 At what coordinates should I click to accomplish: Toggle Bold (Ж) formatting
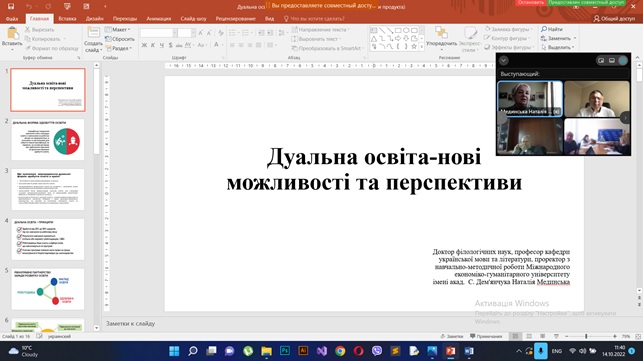click(x=144, y=45)
